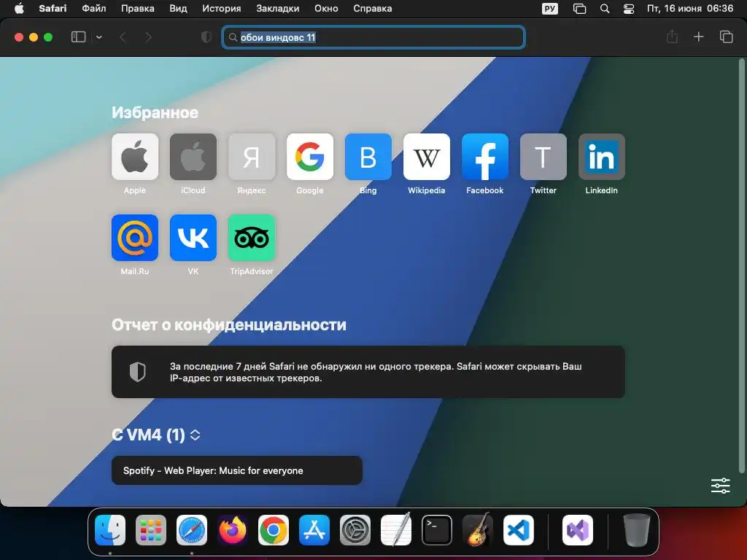Open Visual Studio purple icon in Dock
The width and height of the screenshot is (747, 560).
(x=578, y=530)
